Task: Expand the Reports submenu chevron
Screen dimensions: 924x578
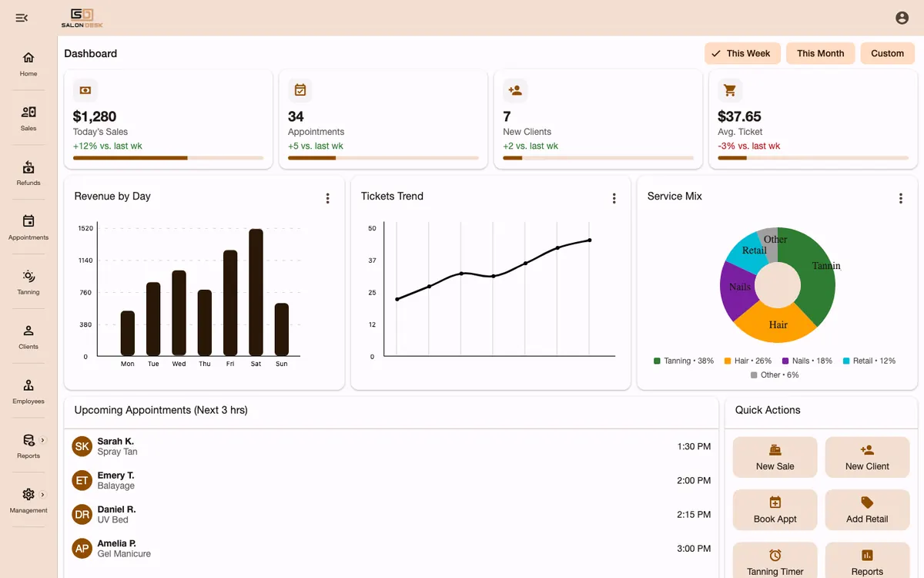Action: point(42,440)
